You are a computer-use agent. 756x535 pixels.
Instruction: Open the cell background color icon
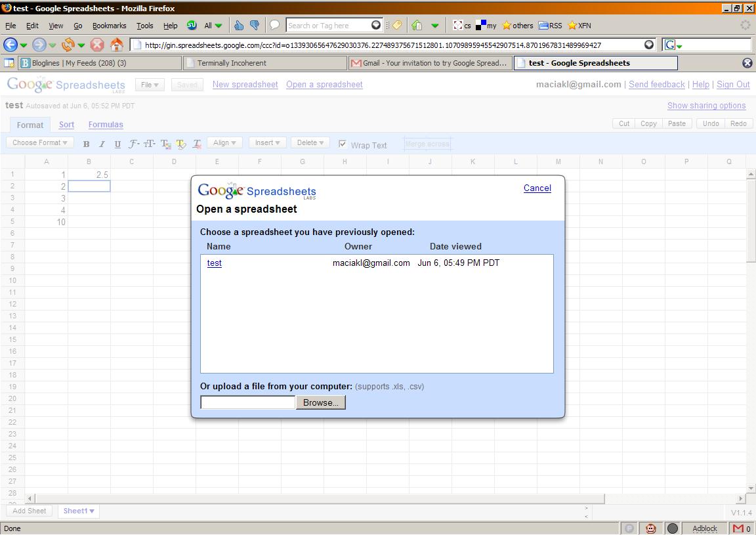click(x=181, y=144)
